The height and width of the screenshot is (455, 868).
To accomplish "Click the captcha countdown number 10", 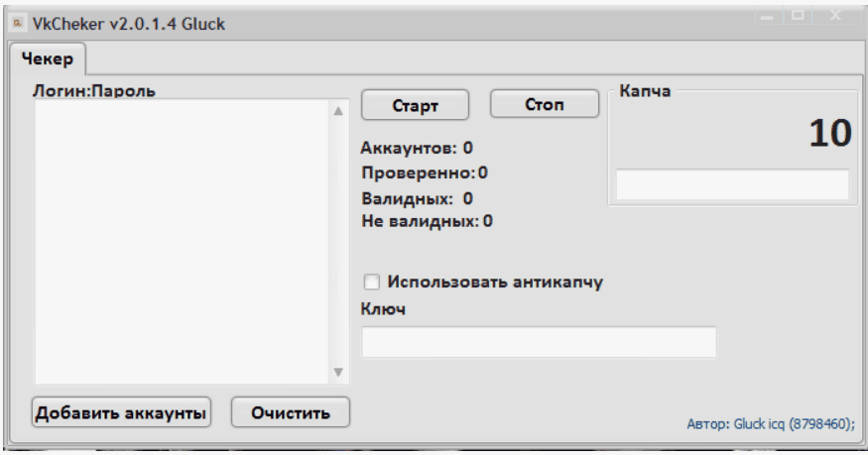I will tap(829, 134).
